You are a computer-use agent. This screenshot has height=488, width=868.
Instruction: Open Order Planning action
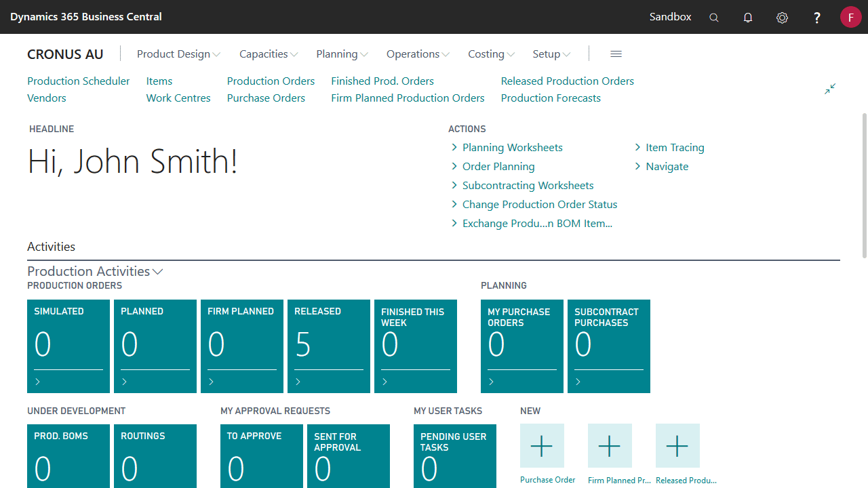[498, 167]
